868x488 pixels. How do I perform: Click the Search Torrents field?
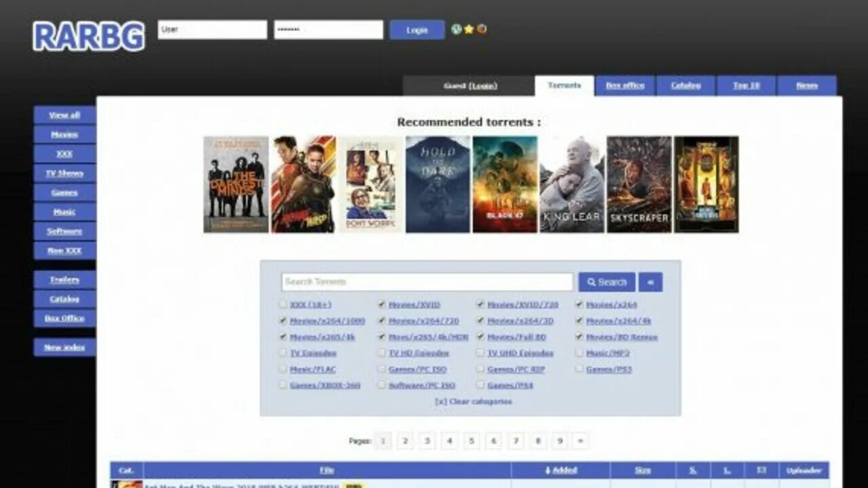(427, 282)
